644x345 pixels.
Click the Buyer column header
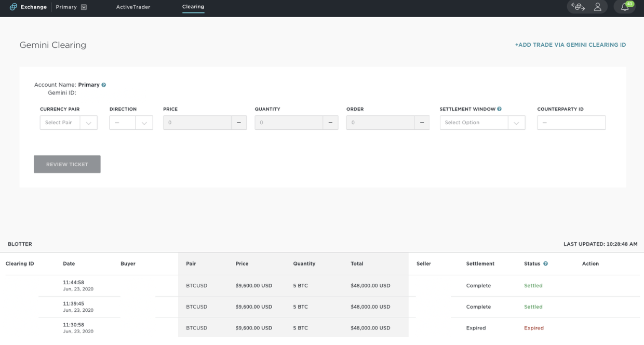tap(128, 263)
